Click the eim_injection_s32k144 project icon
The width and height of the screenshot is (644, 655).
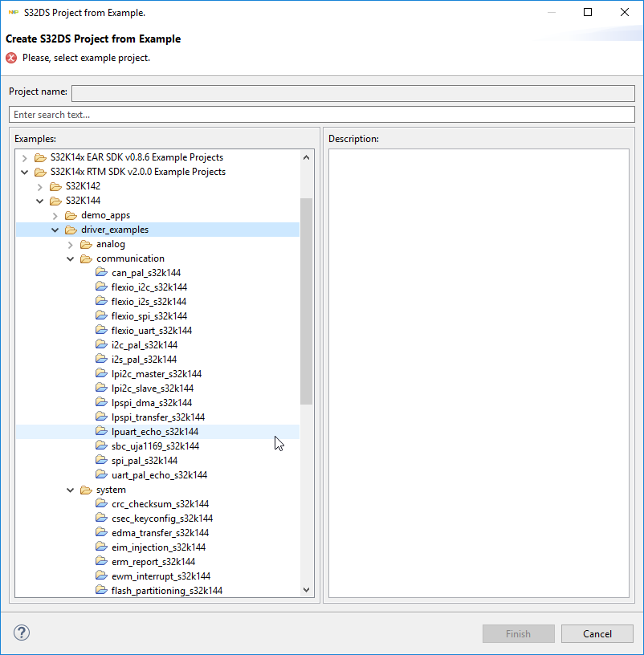pyautogui.click(x=101, y=547)
